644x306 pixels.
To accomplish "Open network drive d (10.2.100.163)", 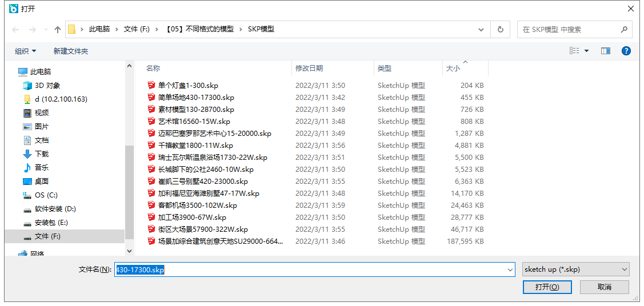I will coord(61,99).
